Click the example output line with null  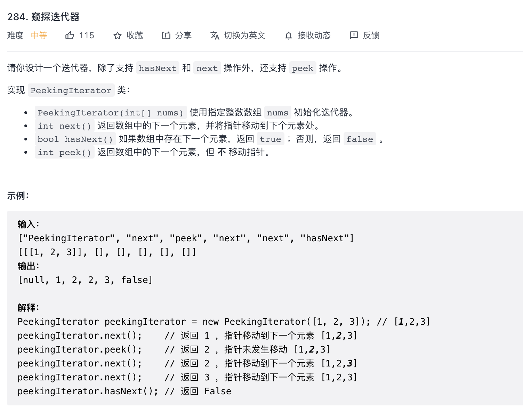[86, 280]
